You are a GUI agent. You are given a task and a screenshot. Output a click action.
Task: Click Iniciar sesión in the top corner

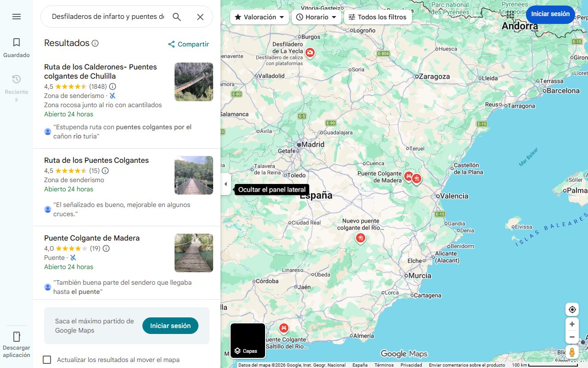click(550, 14)
